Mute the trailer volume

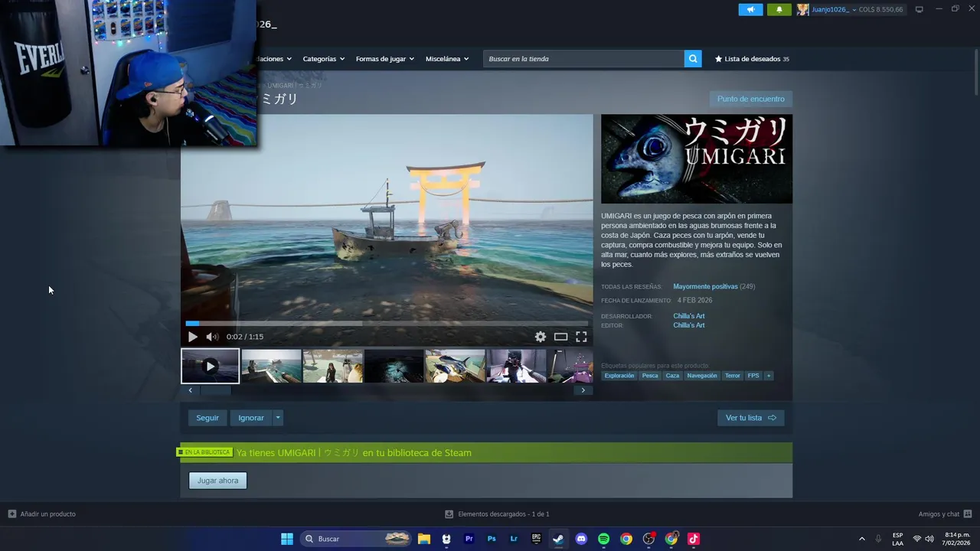coord(212,337)
